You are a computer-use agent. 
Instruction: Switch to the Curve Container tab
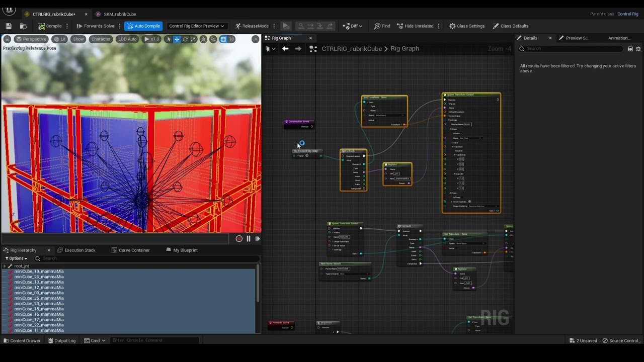(131, 250)
